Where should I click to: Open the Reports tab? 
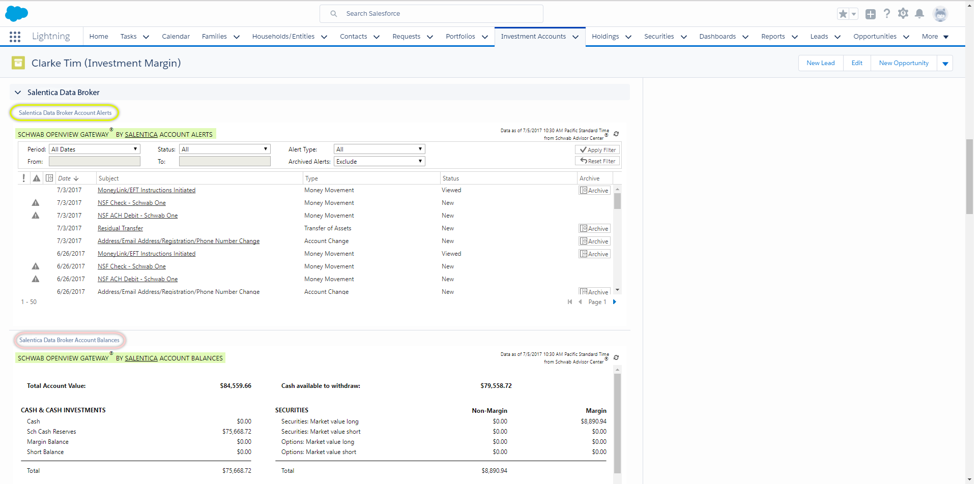point(773,37)
